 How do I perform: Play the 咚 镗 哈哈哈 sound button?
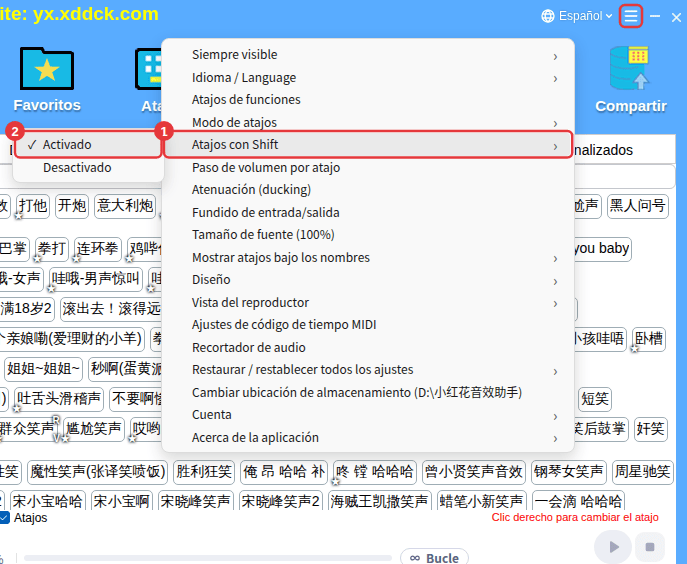point(375,472)
